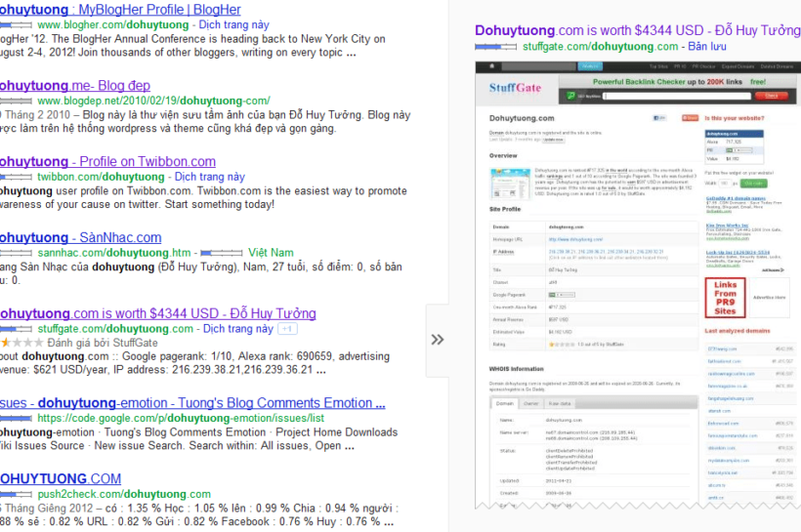Open the DOHUYTUONG.COM result title
The image size is (801, 532).
pos(61,479)
